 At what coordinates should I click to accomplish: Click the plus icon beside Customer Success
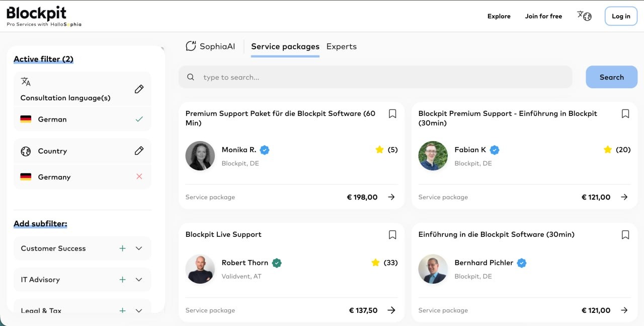(122, 248)
